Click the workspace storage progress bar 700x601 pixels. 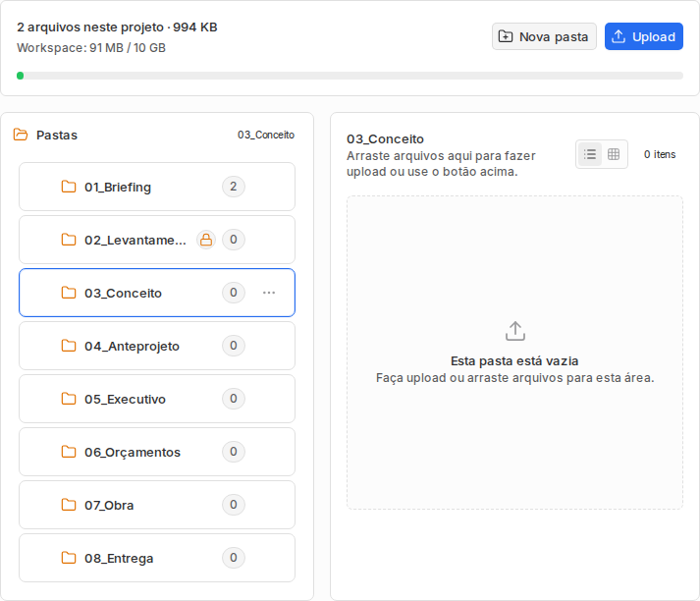(350, 76)
